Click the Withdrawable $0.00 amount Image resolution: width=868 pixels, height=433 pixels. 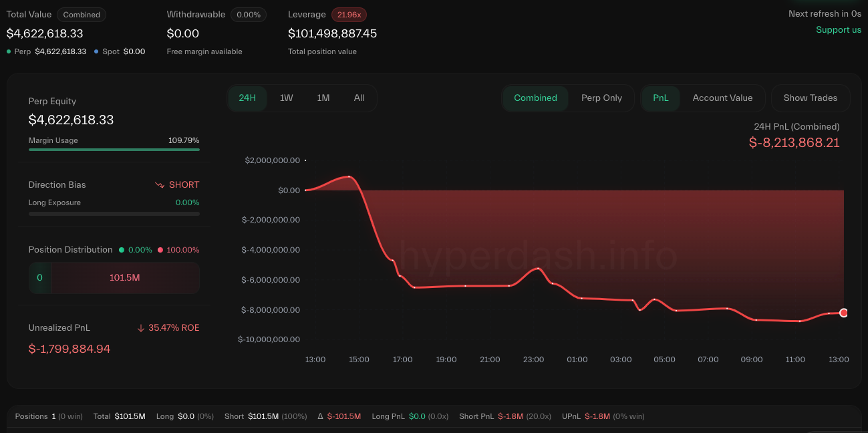[183, 33]
